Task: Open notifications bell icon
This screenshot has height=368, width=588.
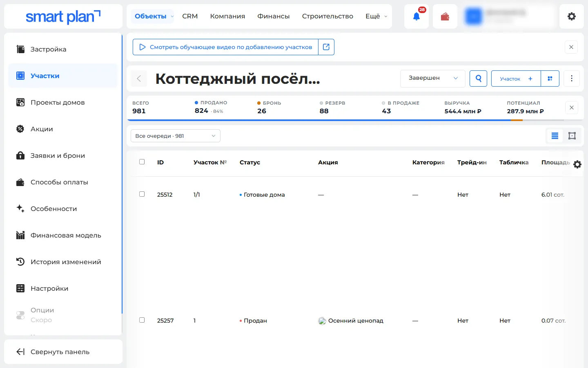Action: point(416,16)
